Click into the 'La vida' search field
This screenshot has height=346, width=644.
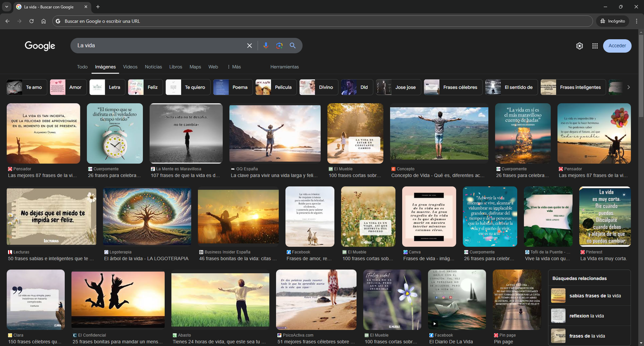point(158,46)
